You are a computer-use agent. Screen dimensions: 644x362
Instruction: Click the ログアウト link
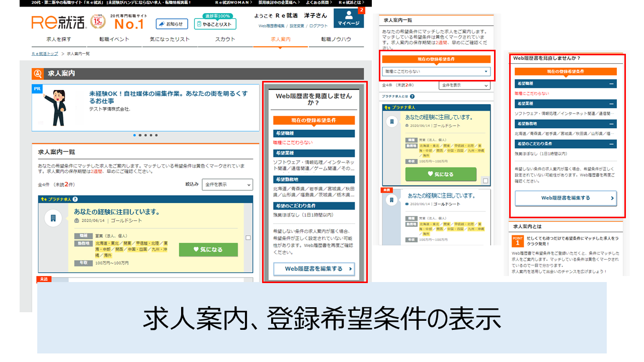point(318,26)
